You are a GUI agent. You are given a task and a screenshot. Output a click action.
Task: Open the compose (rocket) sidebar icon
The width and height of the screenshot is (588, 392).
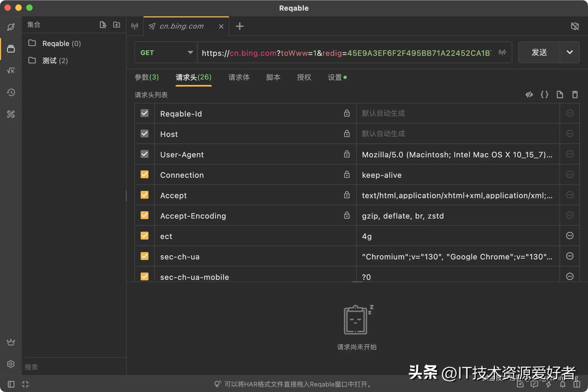(x=11, y=27)
